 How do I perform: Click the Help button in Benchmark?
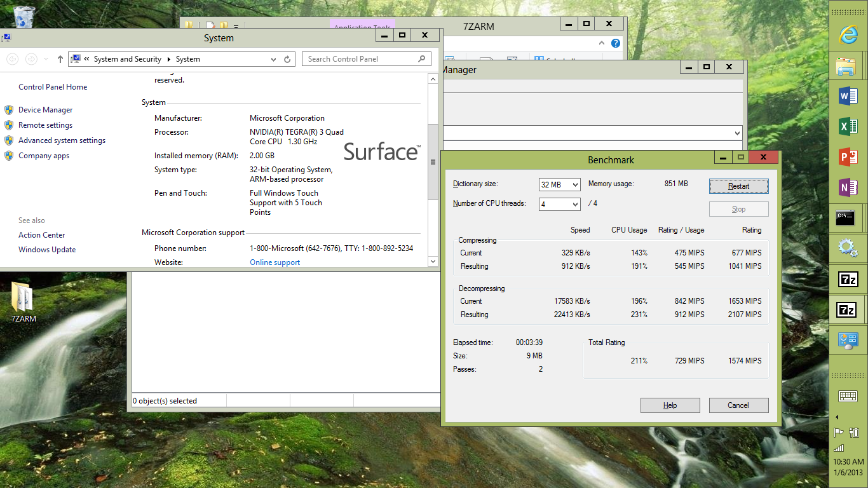pyautogui.click(x=670, y=405)
